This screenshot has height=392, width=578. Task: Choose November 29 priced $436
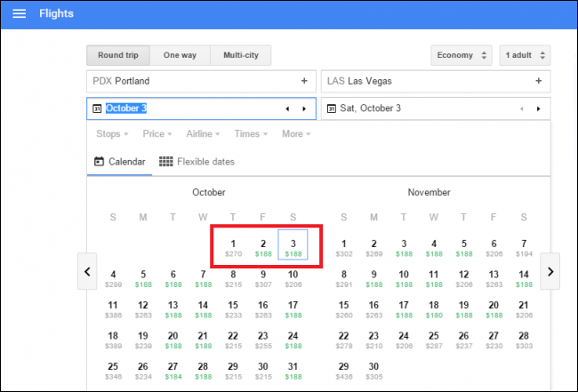pyautogui.click(x=343, y=371)
